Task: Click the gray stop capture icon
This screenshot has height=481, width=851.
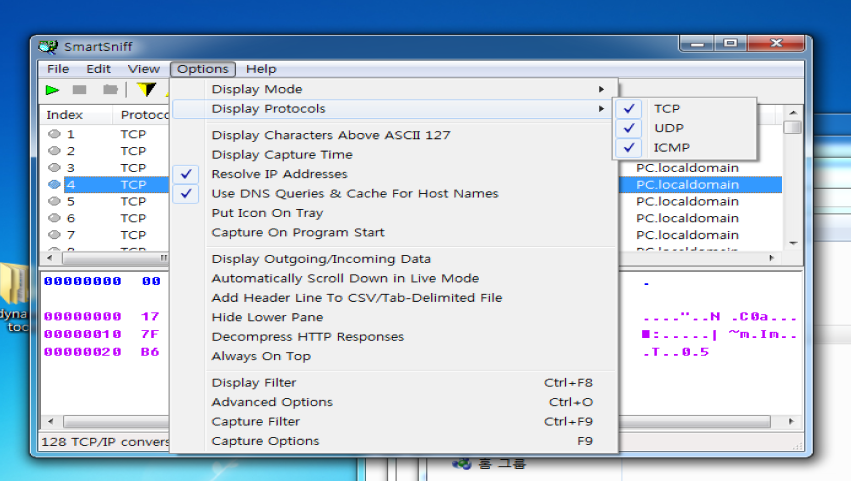Action: coord(80,90)
